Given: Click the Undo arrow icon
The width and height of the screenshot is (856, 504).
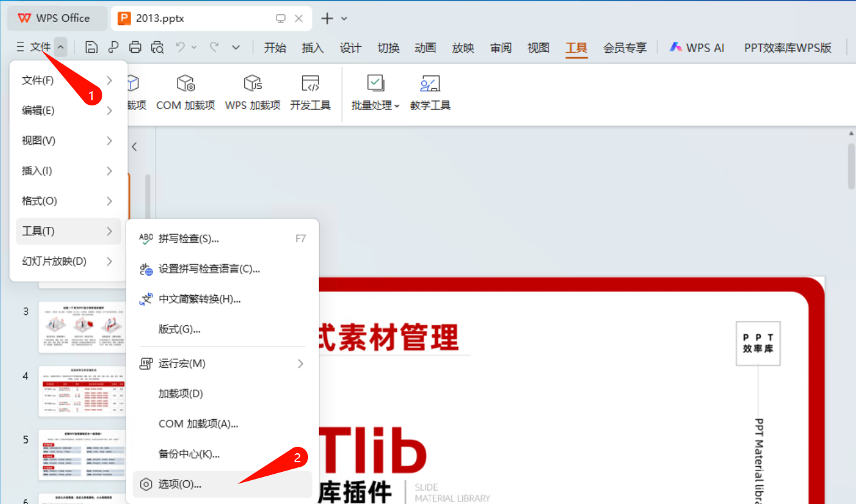Looking at the screenshot, I should 181,47.
